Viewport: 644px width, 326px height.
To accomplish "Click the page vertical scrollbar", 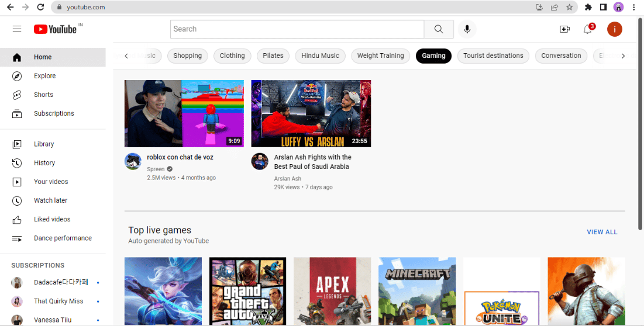I will [x=640, y=123].
